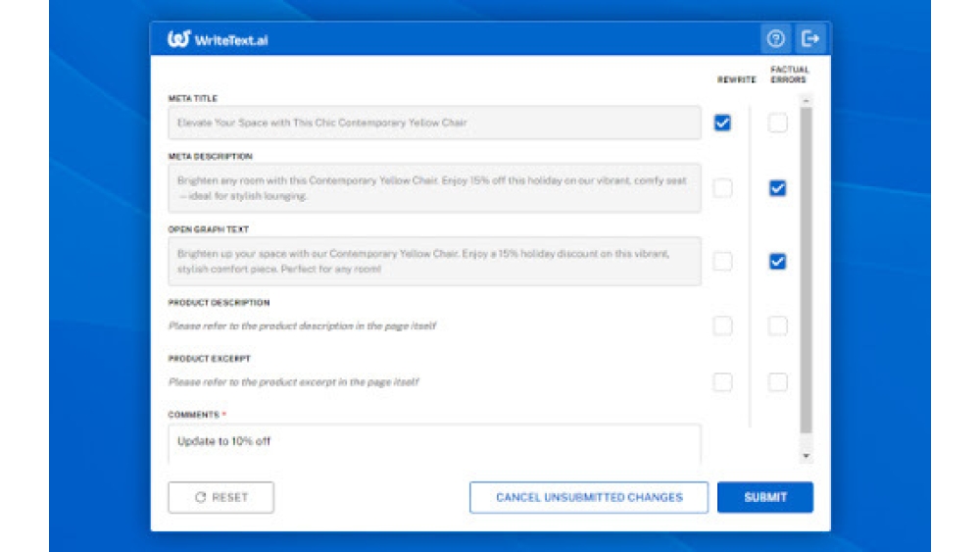The width and height of the screenshot is (980, 552).
Task: Click the WriteText.ai logo
Action: pos(218,39)
